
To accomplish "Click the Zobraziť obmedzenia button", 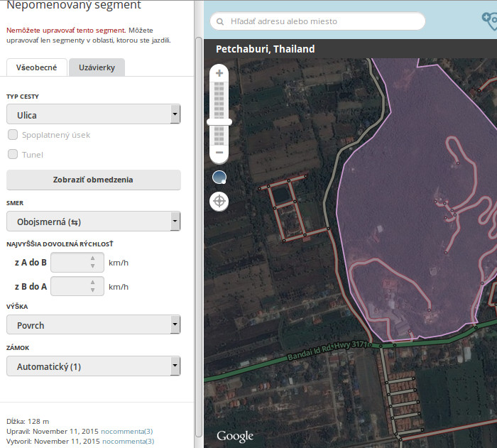I will (x=94, y=180).
